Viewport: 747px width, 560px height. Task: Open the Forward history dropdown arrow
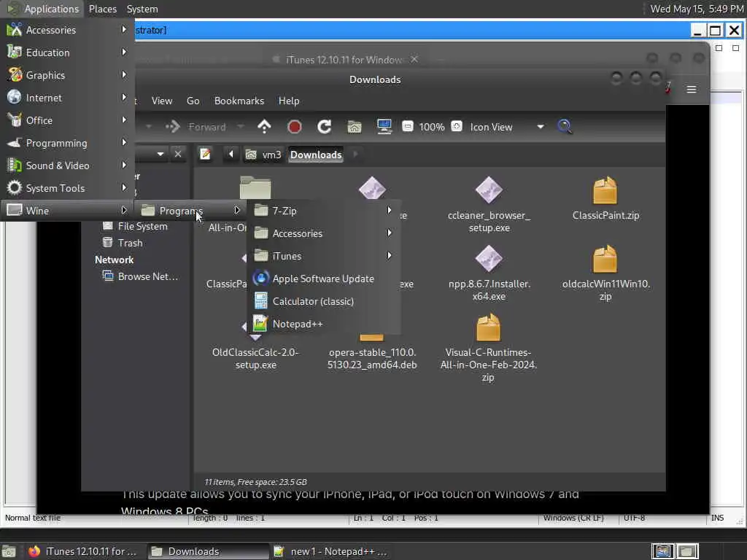coord(241,127)
